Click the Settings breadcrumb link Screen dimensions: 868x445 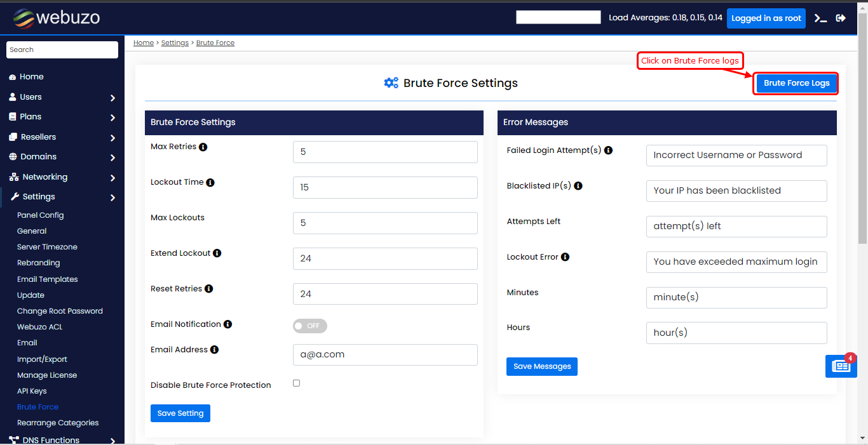pos(175,43)
